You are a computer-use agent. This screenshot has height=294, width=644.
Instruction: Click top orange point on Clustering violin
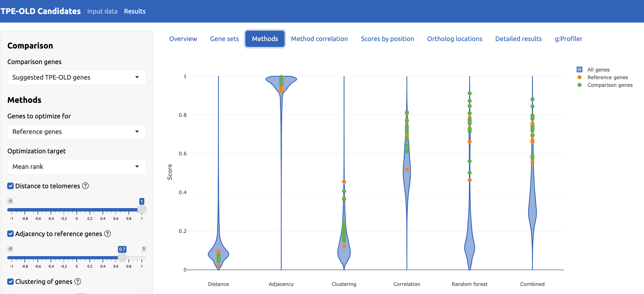344,181
